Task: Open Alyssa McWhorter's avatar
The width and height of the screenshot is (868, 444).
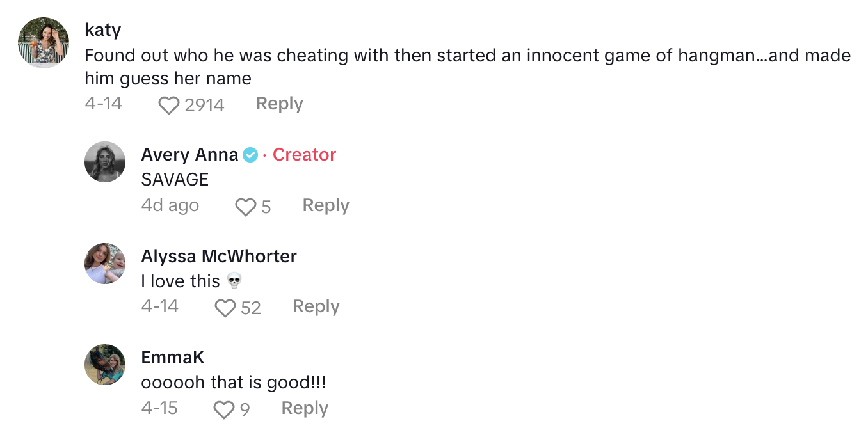Action: [x=105, y=264]
